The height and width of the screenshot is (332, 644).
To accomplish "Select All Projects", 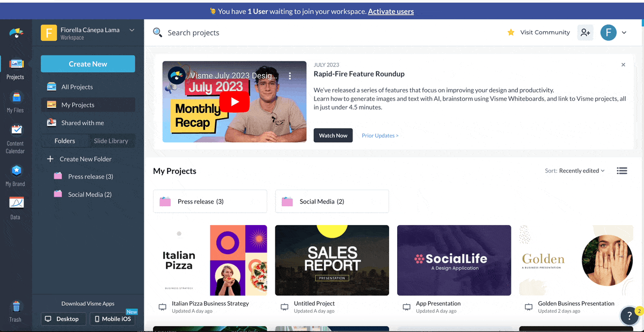I will click(x=88, y=87).
